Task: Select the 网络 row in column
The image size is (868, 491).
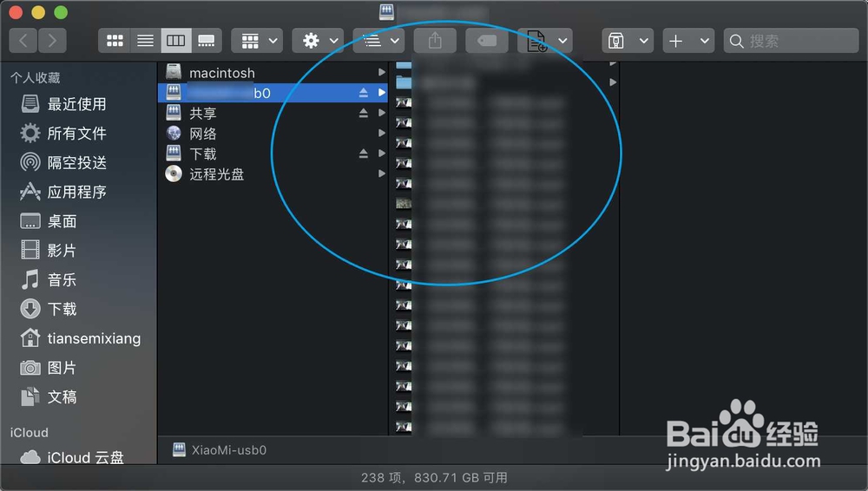Action: click(273, 134)
